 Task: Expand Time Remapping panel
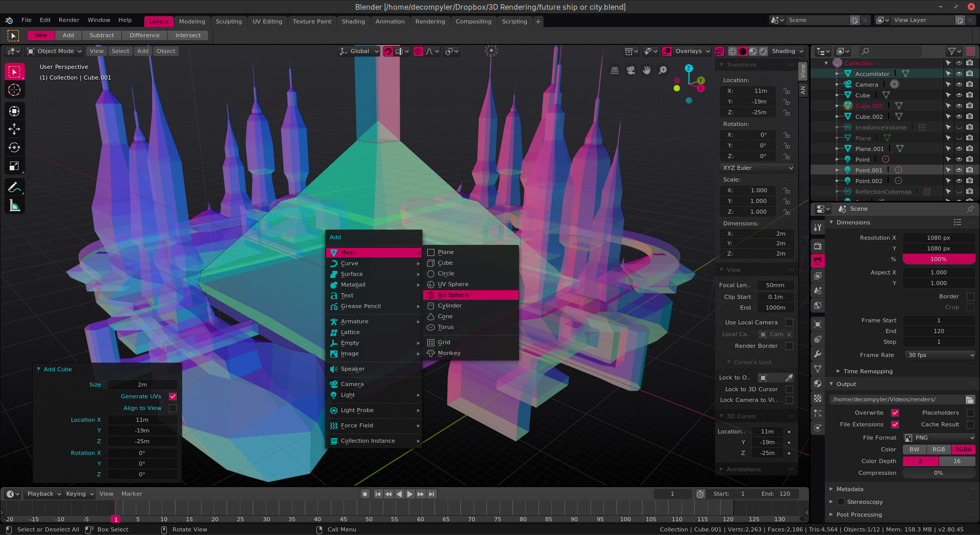click(868, 371)
